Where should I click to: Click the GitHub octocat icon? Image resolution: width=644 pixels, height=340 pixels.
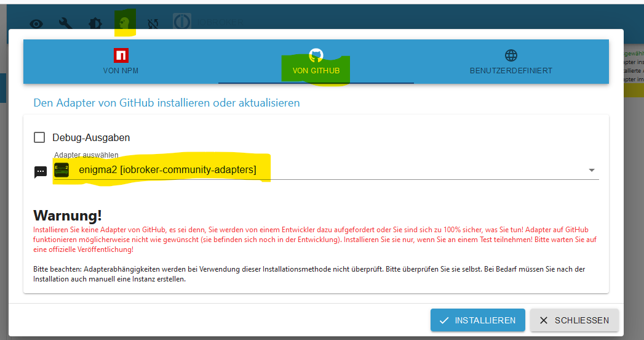316,55
